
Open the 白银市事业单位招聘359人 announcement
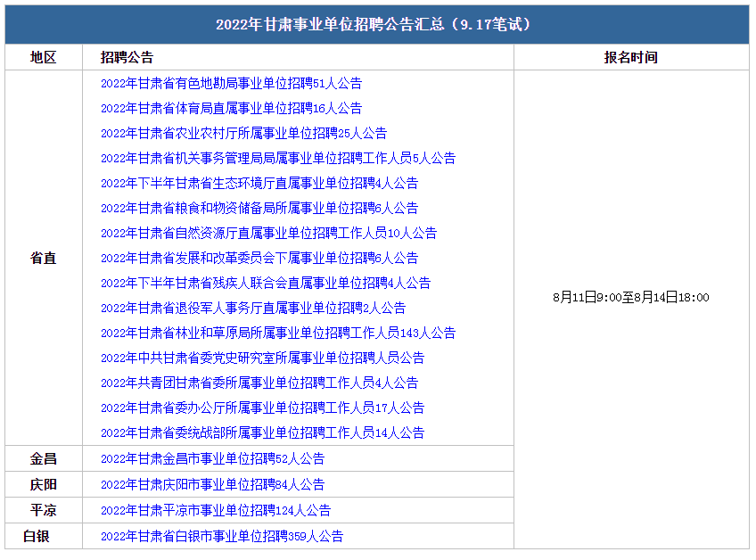tap(222, 536)
